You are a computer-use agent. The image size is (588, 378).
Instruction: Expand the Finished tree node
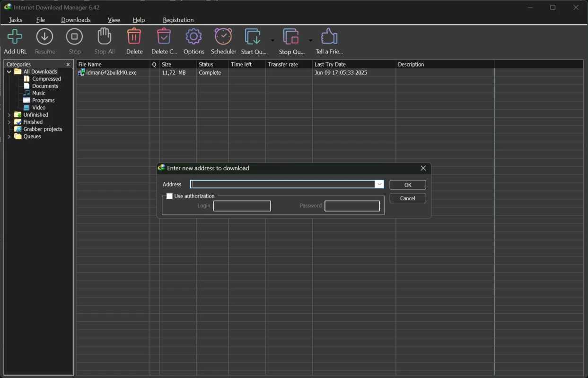click(x=9, y=122)
